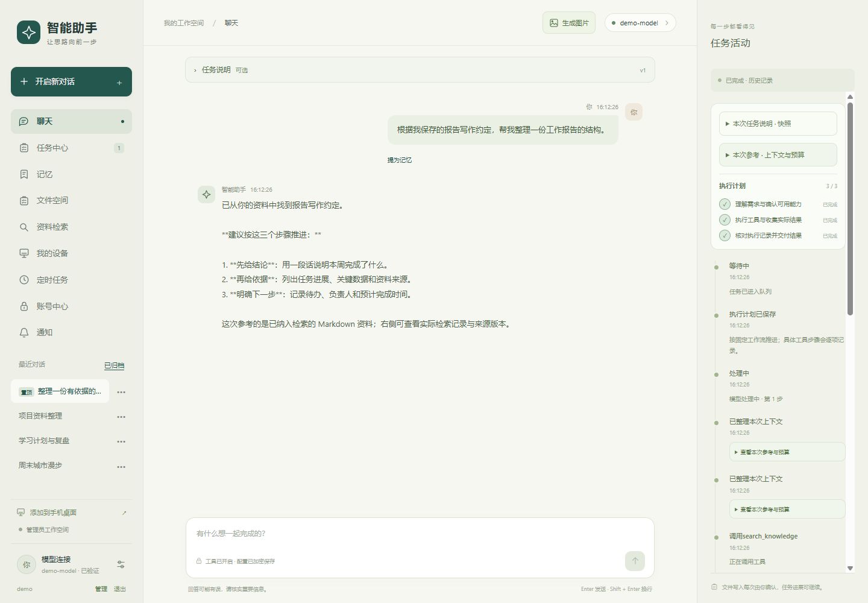Click the send arrow button
The height and width of the screenshot is (603, 868).
pos(635,561)
